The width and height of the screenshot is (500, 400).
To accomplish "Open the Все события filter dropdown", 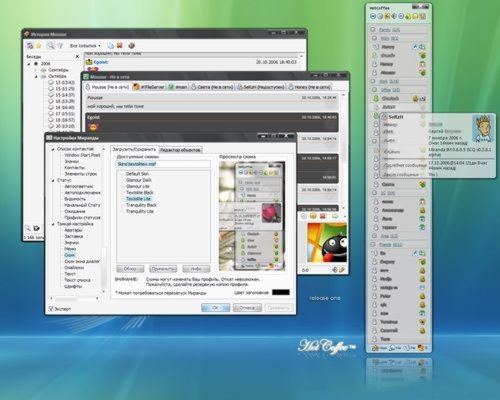I will (x=85, y=46).
